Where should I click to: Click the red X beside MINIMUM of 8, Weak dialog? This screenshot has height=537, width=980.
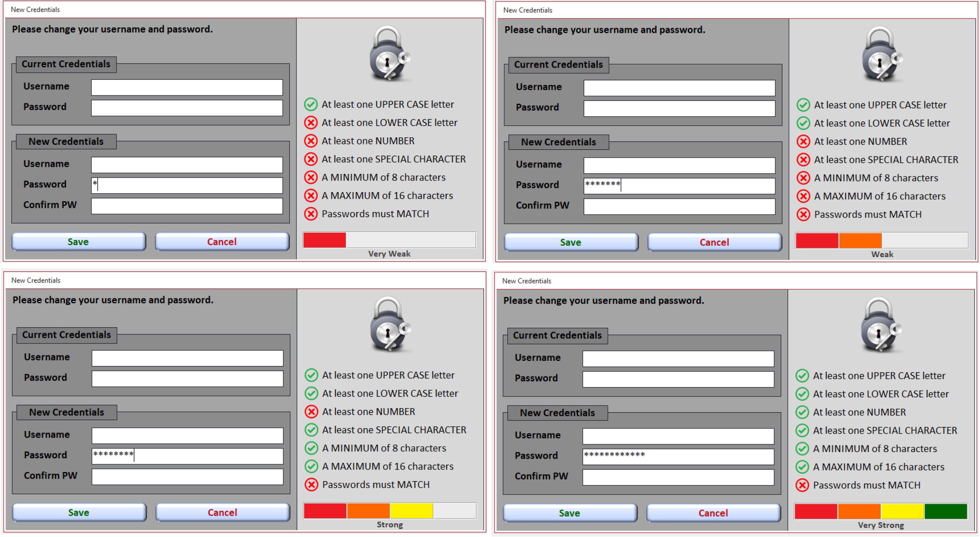803,178
